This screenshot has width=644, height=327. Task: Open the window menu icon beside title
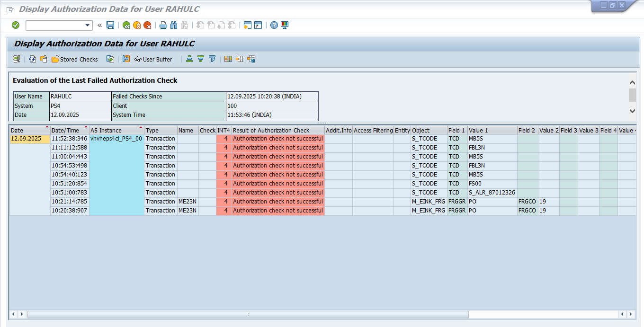tap(10, 9)
